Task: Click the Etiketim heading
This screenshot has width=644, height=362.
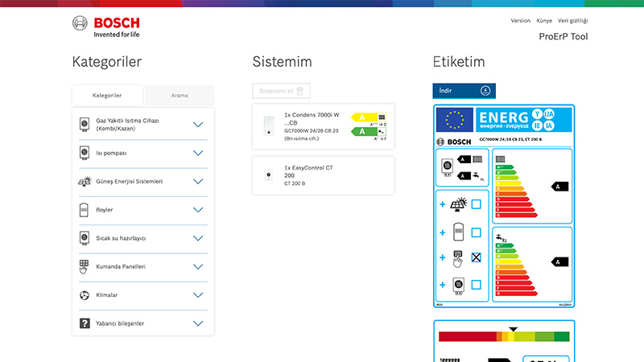Action: (459, 62)
